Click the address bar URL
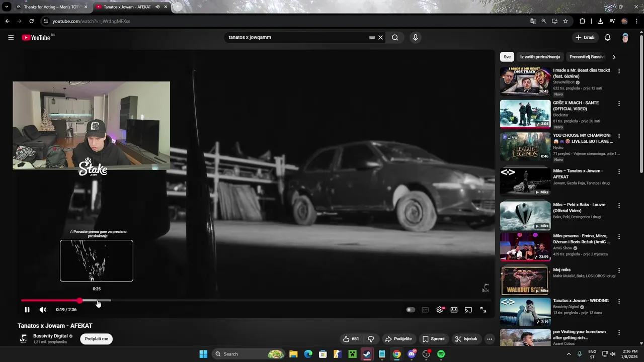The height and width of the screenshot is (362, 644). (x=91, y=21)
